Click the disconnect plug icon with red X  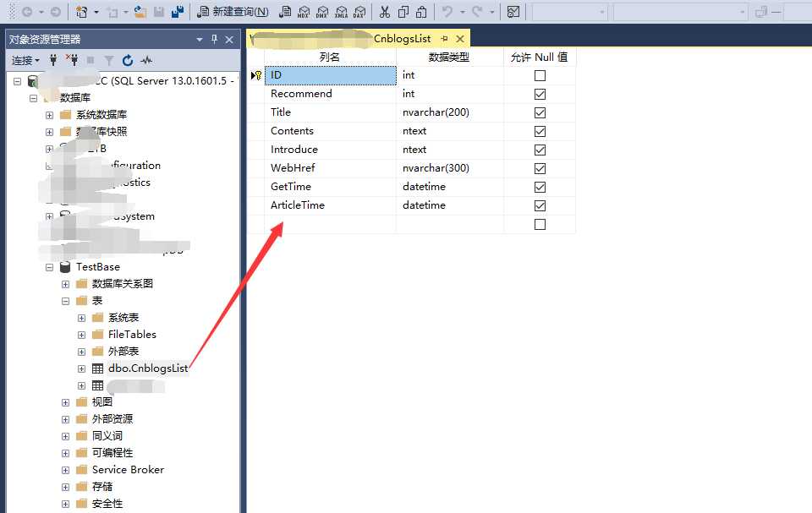[x=72, y=61]
